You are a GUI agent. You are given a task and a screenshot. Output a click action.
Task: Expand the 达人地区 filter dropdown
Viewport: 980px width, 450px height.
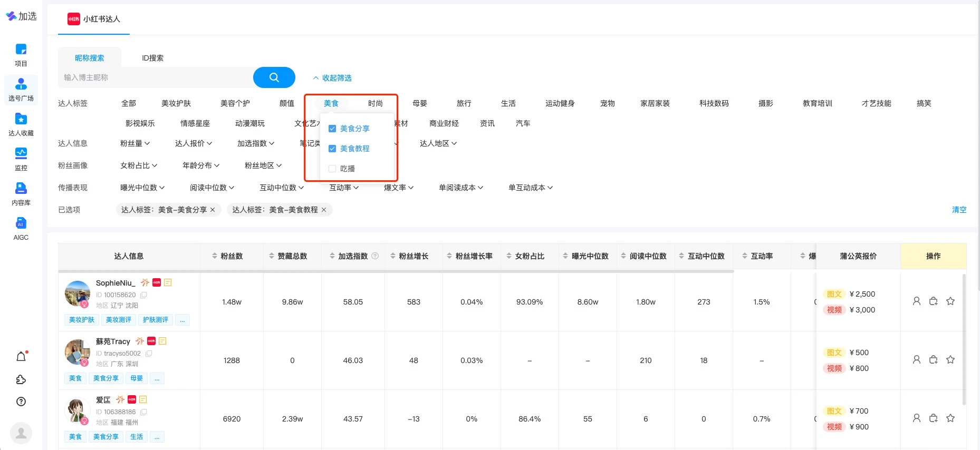click(438, 143)
